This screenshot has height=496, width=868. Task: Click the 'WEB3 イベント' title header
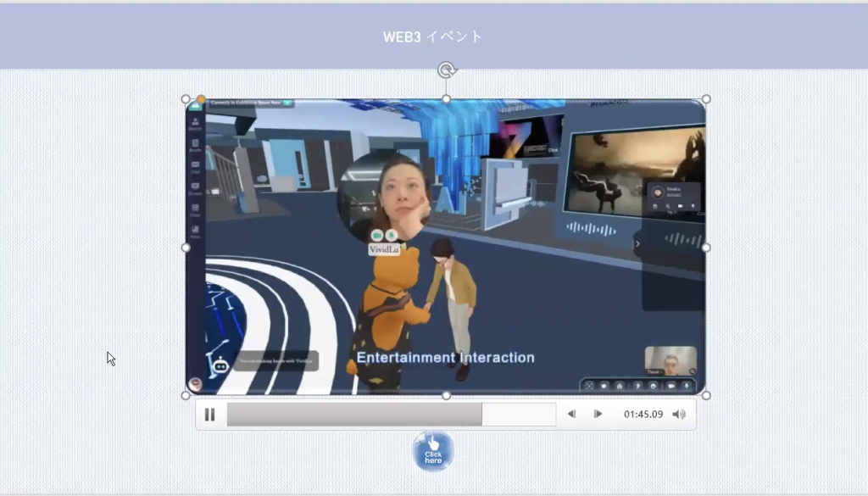pyautogui.click(x=433, y=36)
